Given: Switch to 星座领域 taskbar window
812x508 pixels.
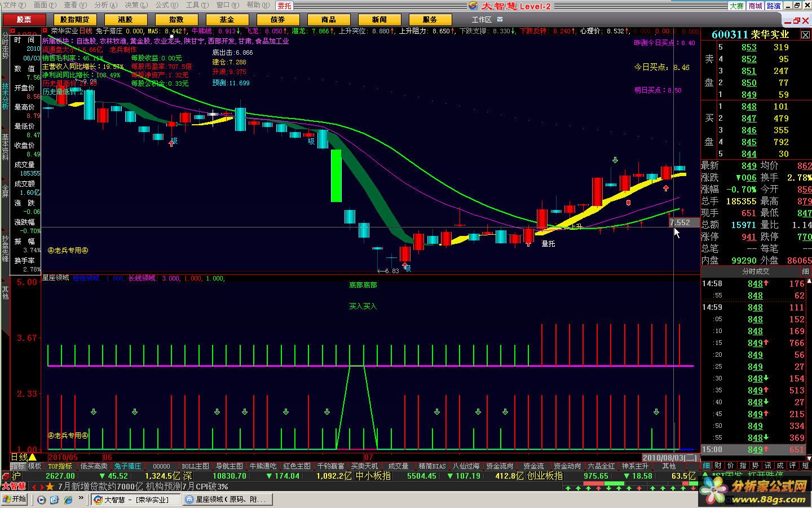Looking at the screenshot, I should [227, 500].
